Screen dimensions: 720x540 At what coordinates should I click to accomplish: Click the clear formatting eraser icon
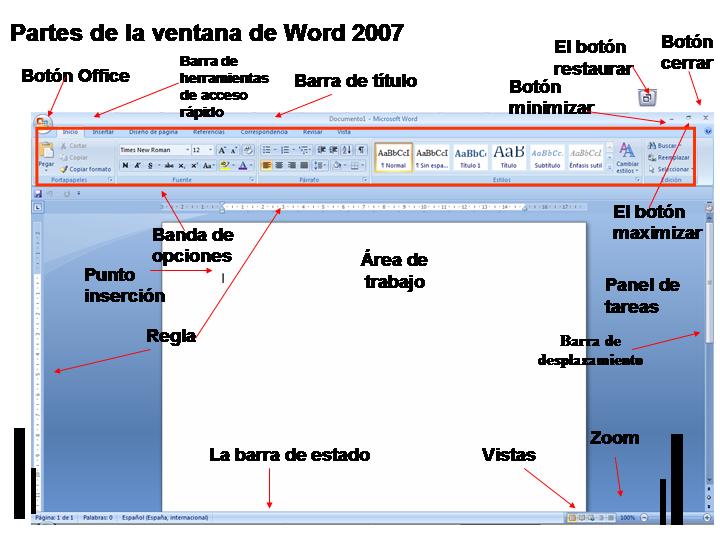pyautogui.click(x=248, y=150)
